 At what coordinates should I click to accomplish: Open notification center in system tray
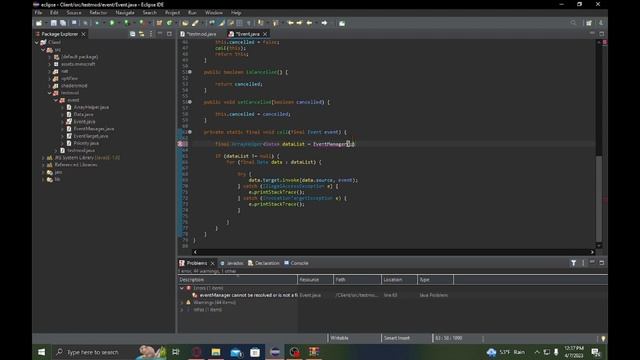pyautogui.click(x=596, y=352)
